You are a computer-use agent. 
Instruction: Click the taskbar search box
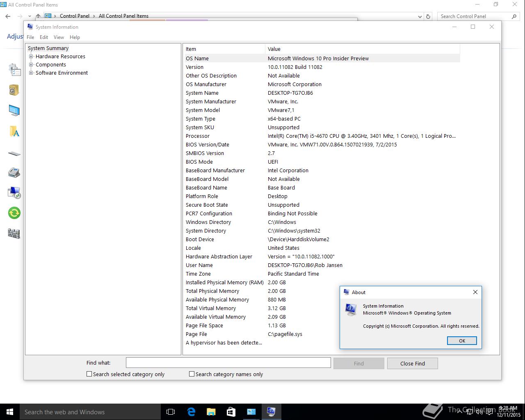[x=90, y=412]
